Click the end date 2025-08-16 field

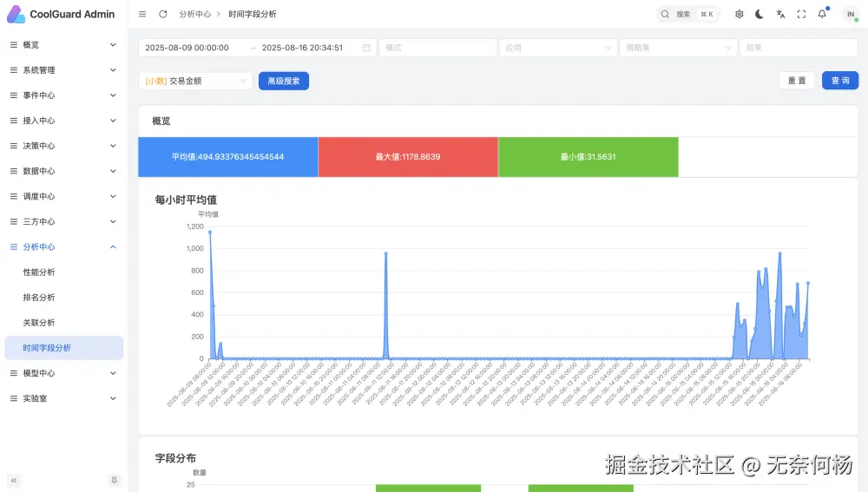coord(302,48)
